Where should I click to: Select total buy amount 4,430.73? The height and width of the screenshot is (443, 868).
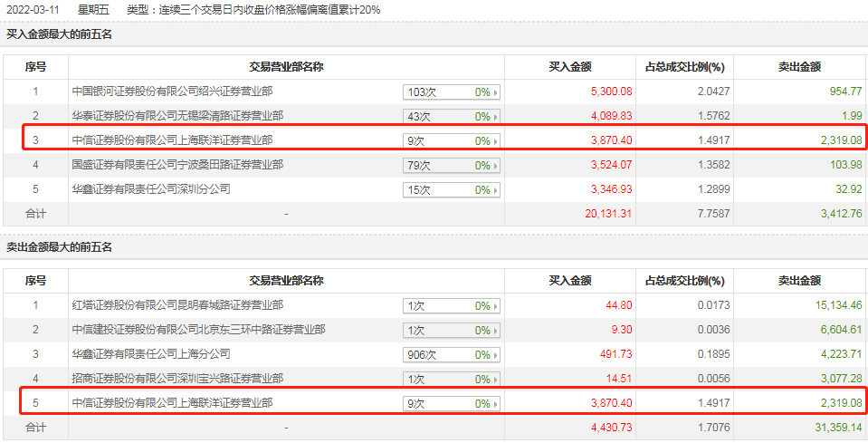point(611,428)
